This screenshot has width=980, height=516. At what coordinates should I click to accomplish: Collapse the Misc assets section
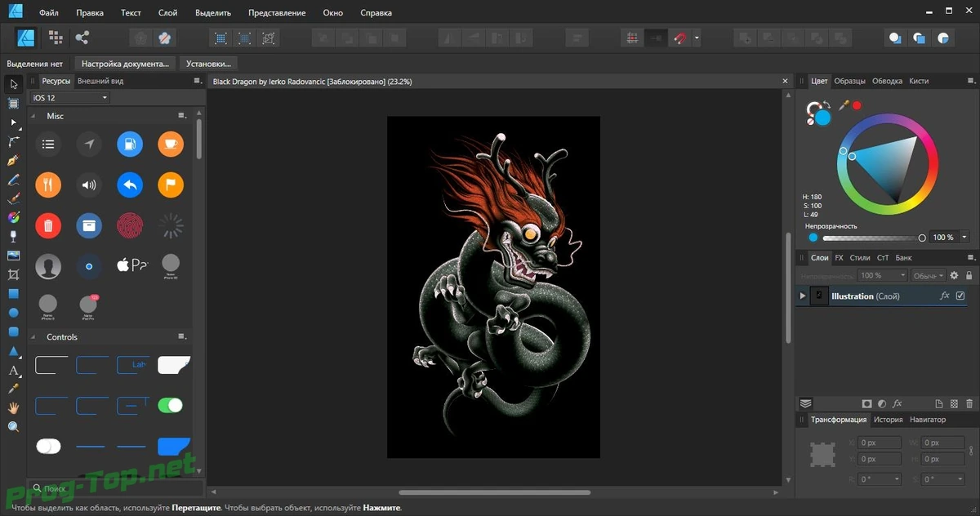click(33, 116)
